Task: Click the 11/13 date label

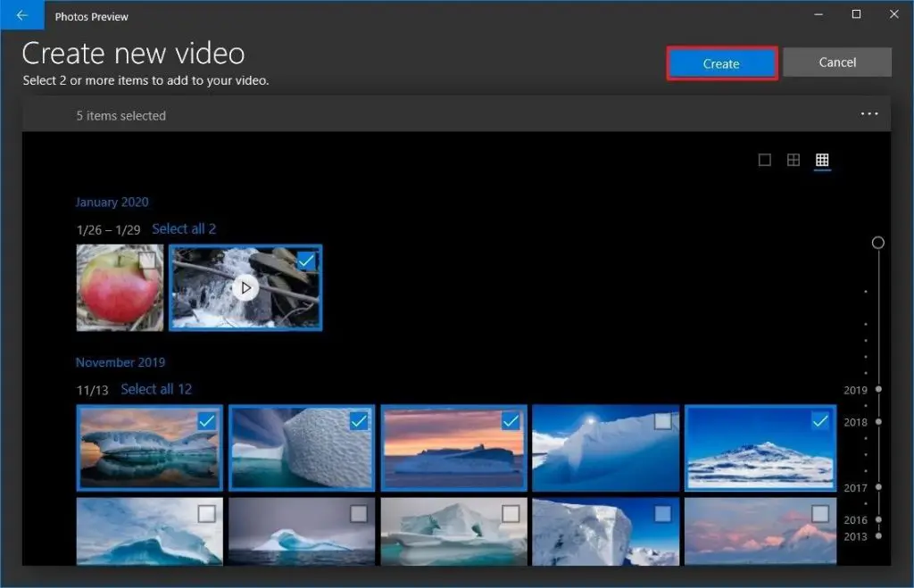Action: tap(92, 390)
